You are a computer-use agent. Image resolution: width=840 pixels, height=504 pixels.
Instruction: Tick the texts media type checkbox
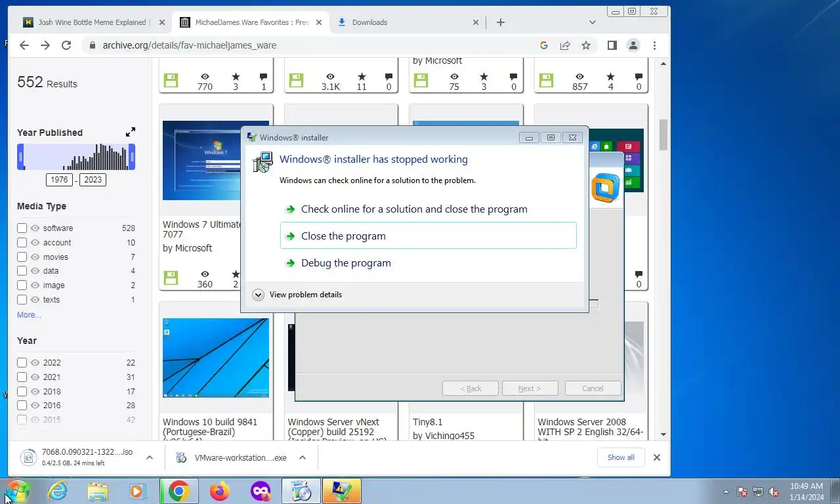tap(22, 300)
